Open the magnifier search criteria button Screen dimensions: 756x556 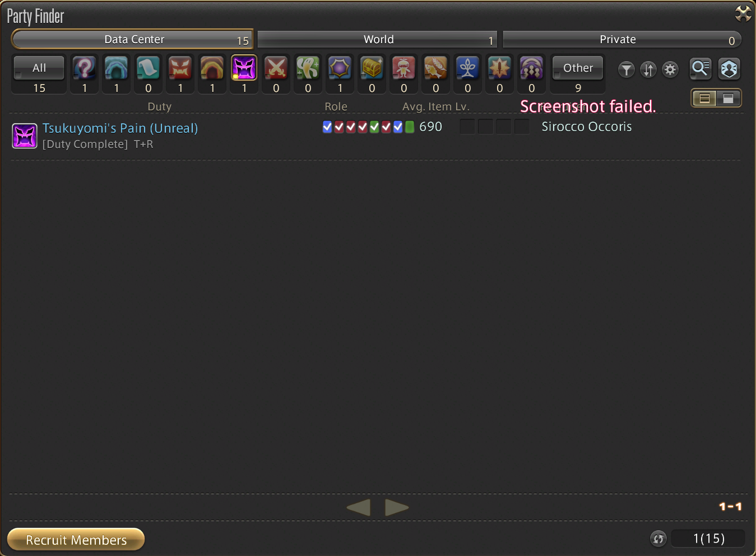(x=701, y=69)
